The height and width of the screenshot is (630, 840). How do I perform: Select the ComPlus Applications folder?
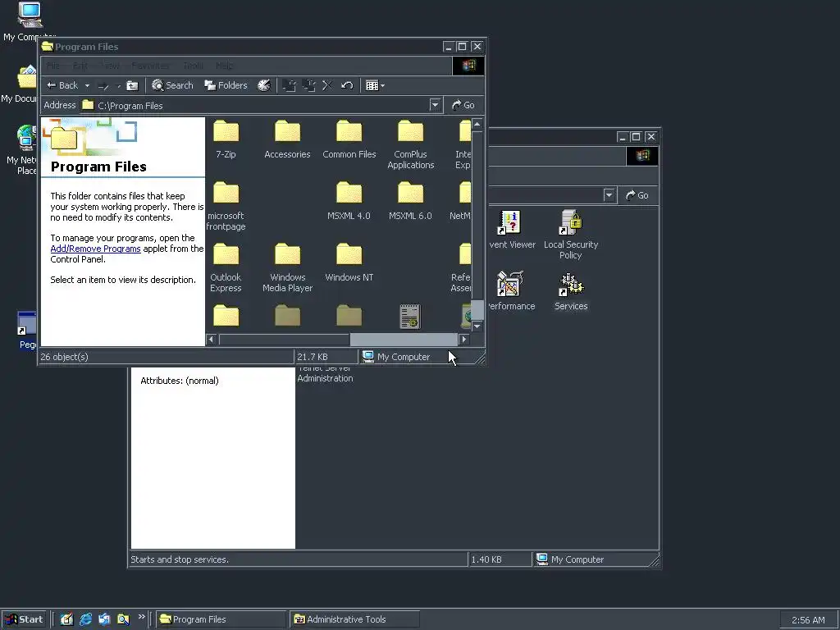411,145
